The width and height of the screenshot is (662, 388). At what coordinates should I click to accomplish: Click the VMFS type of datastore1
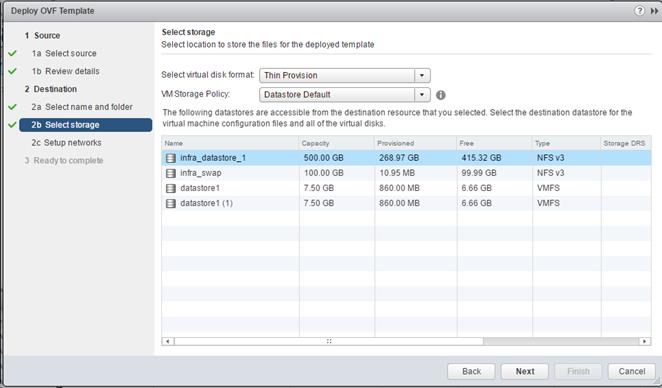[548, 188]
